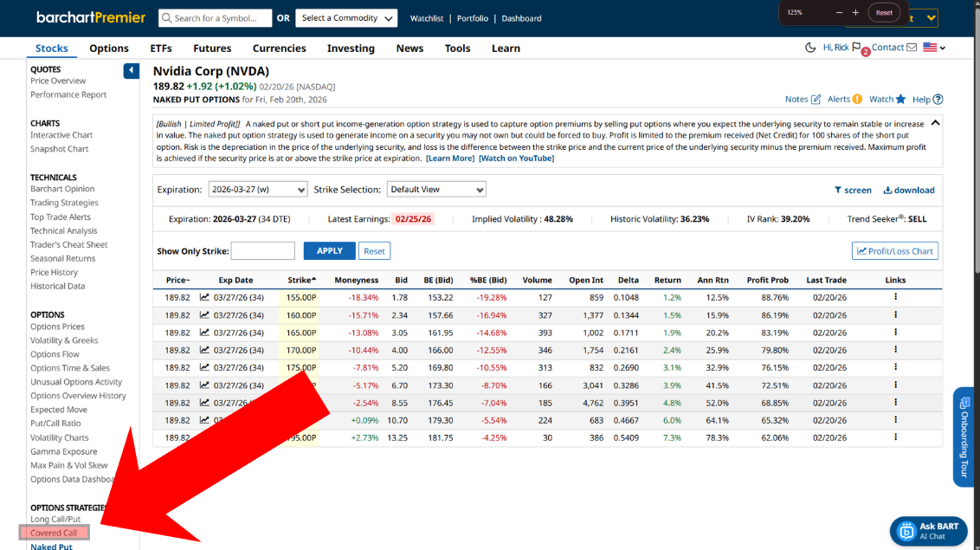Viewport: 980px width, 550px height.
Task: Click the Covered Call sidebar link
Action: 54,534
